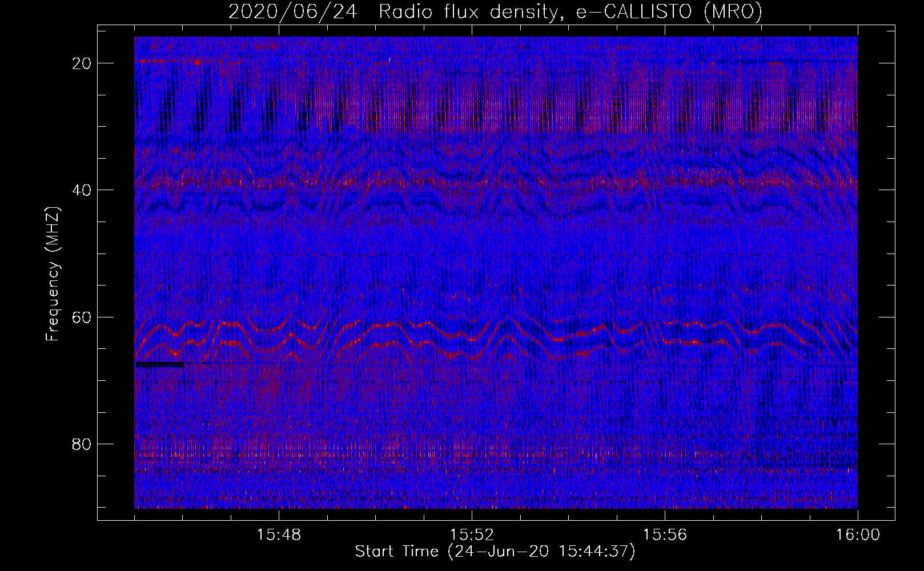Click the 16:00 time tick label
Viewport: 924px width, 571px height.
pos(858,535)
